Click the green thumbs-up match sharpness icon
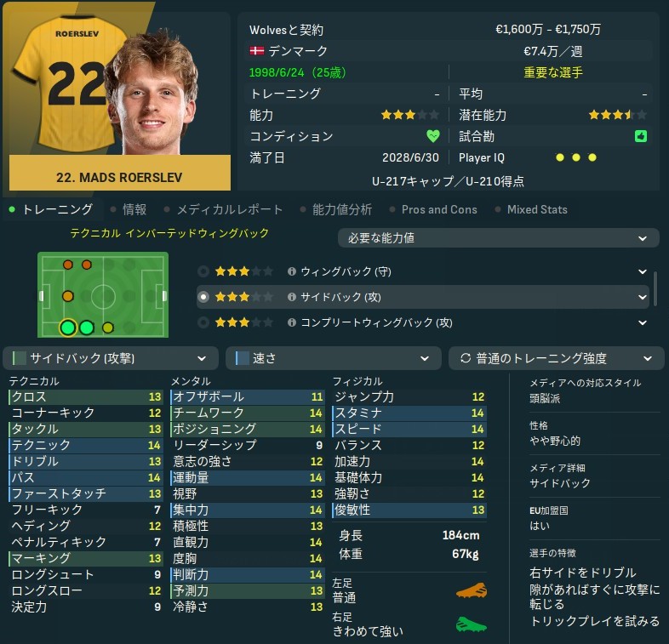The height and width of the screenshot is (644, 669). point(640,136)
